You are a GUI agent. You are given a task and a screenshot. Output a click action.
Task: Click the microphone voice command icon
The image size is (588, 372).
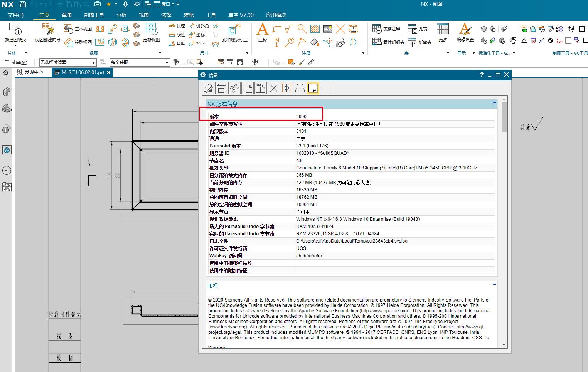pyautogui.click(x=125, y=4)
